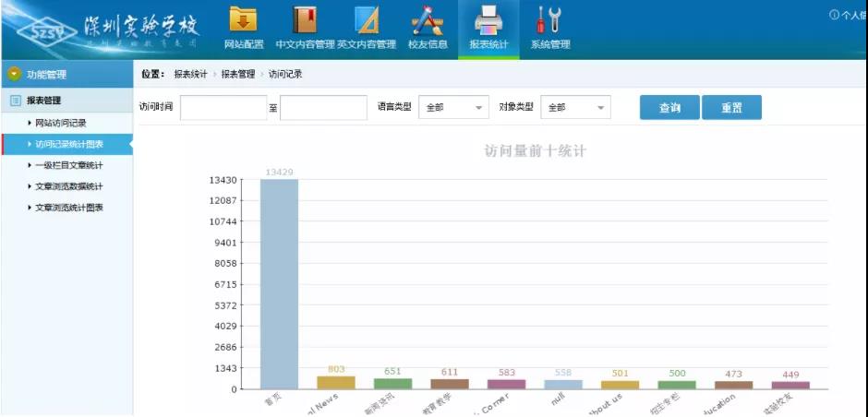868x417 pixels.
Task: Select 文章浏览统计图表 in sidebar
Action: click(69, 208)
